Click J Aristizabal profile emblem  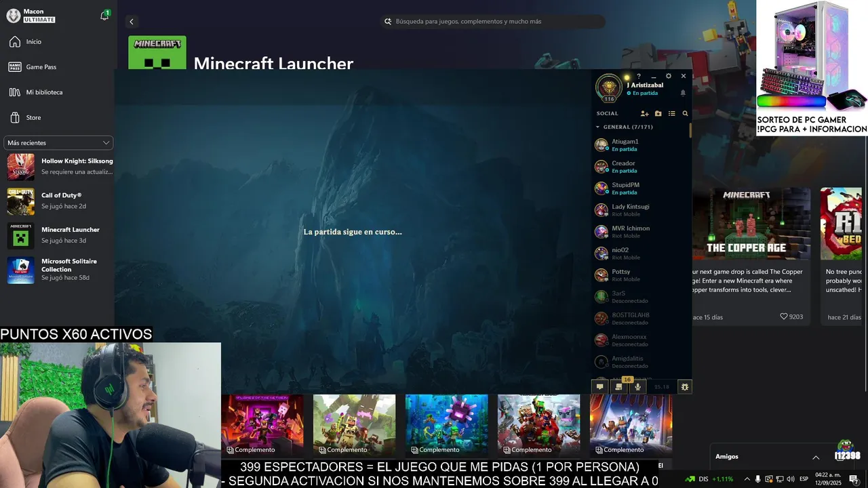[609, 87]
